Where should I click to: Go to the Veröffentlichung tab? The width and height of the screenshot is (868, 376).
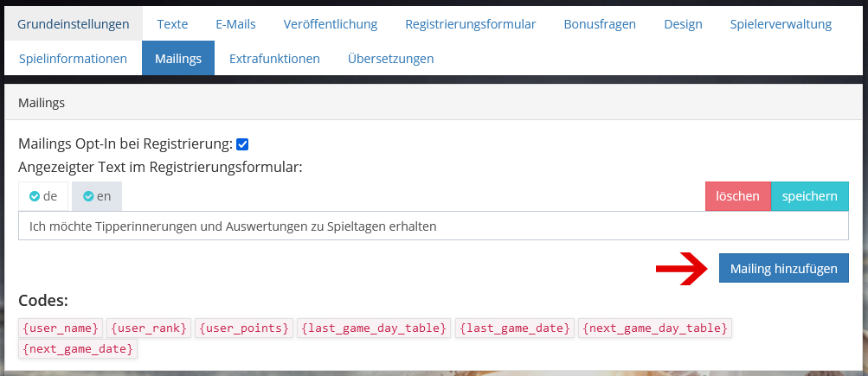coord(331,24)
